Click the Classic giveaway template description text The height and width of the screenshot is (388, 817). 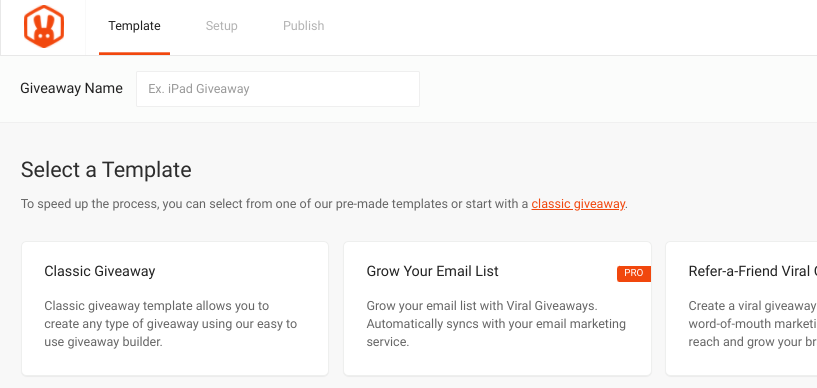170,324
